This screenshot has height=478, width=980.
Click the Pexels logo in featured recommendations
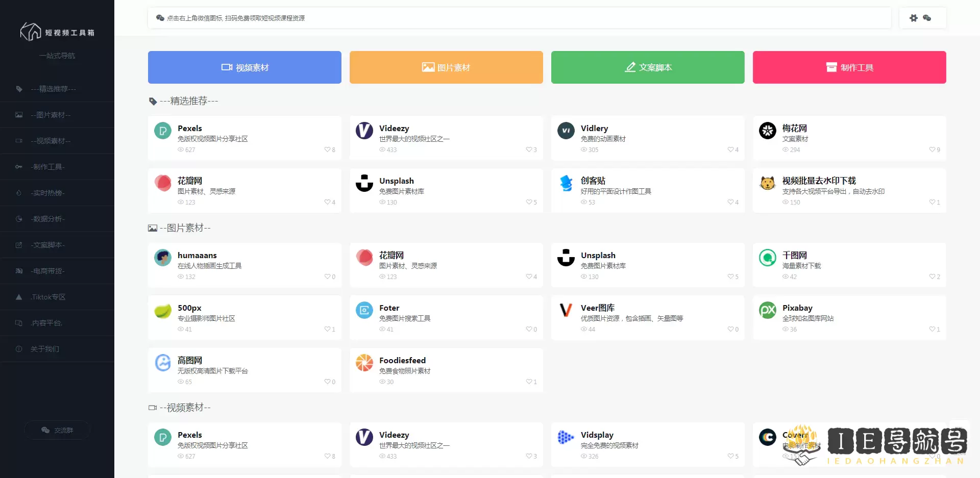pos(163,131)
